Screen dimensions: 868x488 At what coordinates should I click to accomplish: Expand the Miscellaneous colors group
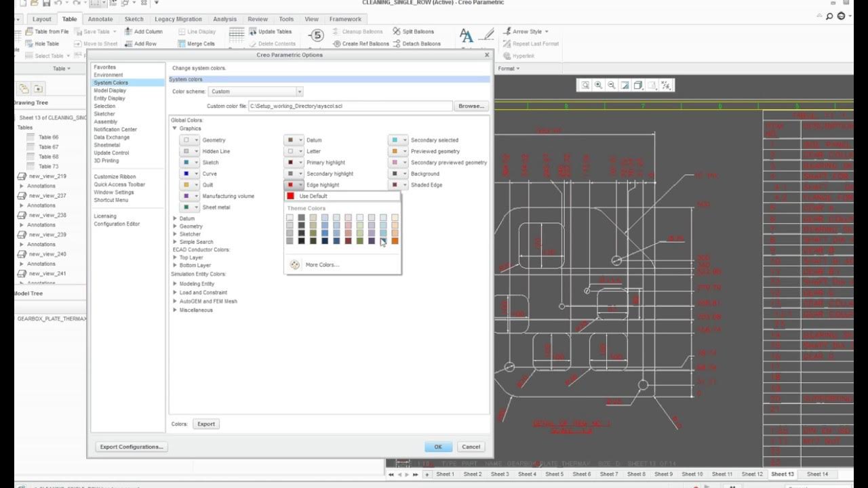(175, 310)
